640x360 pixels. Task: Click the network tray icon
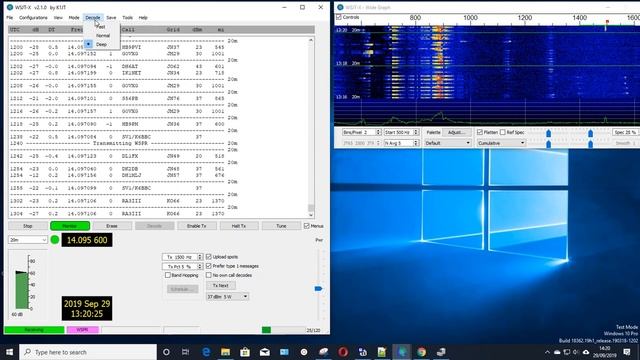coord(567,352)
